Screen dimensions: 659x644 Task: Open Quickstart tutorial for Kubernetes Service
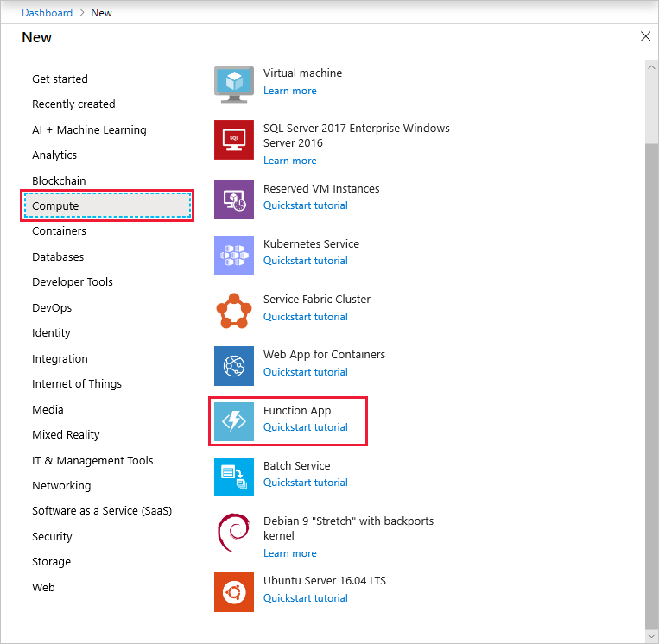pos(306,261)
